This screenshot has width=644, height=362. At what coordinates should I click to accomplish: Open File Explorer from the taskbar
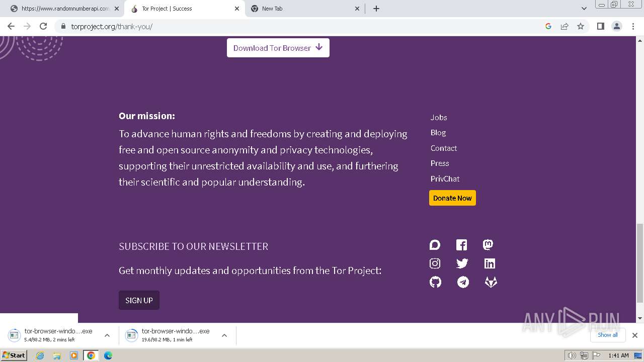tap(57, 355)
